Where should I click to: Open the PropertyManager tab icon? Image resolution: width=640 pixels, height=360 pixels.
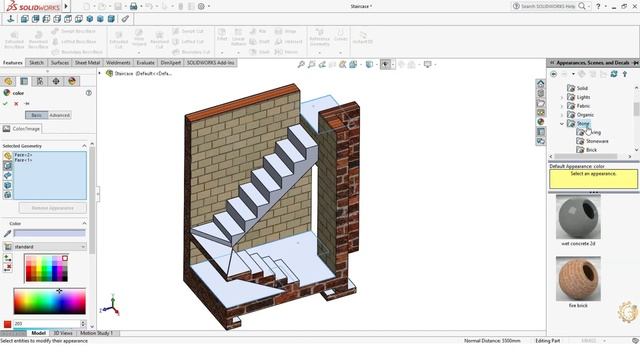pos(24,81)
